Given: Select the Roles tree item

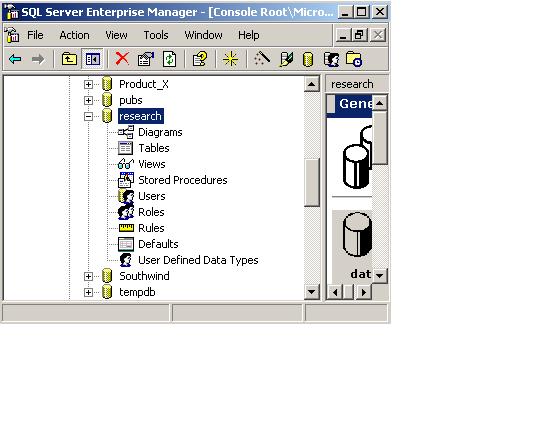Looking at the screenshot, I should tap(151, 212).
